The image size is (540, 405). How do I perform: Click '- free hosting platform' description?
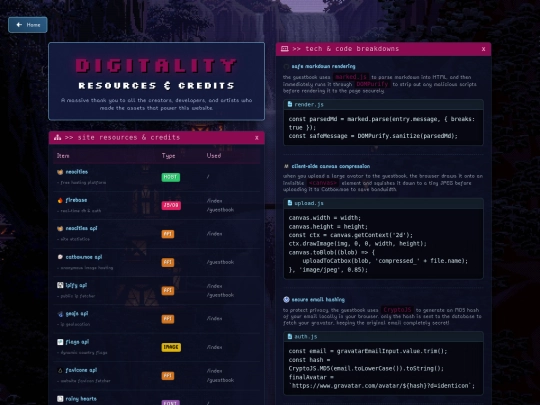(81, 183)
